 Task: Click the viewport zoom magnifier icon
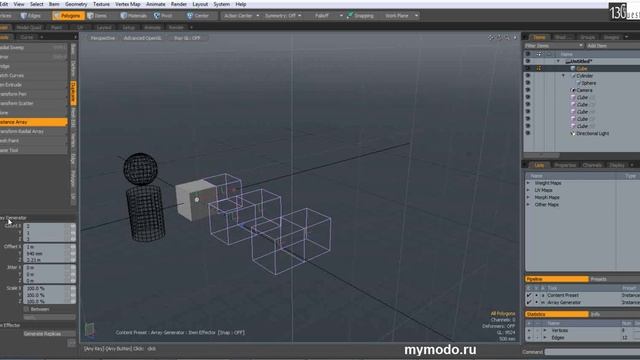click(507, 38)
